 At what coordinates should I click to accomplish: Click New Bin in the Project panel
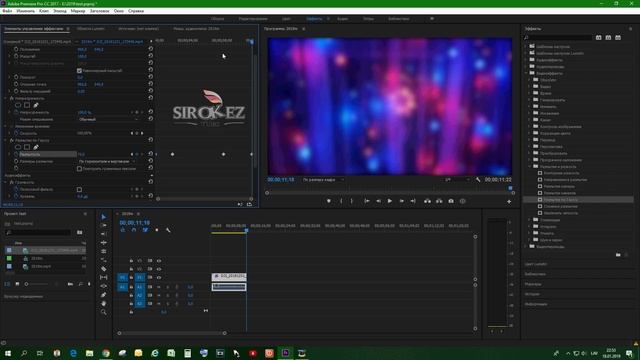pyautogui.click(x=70, y=284)
